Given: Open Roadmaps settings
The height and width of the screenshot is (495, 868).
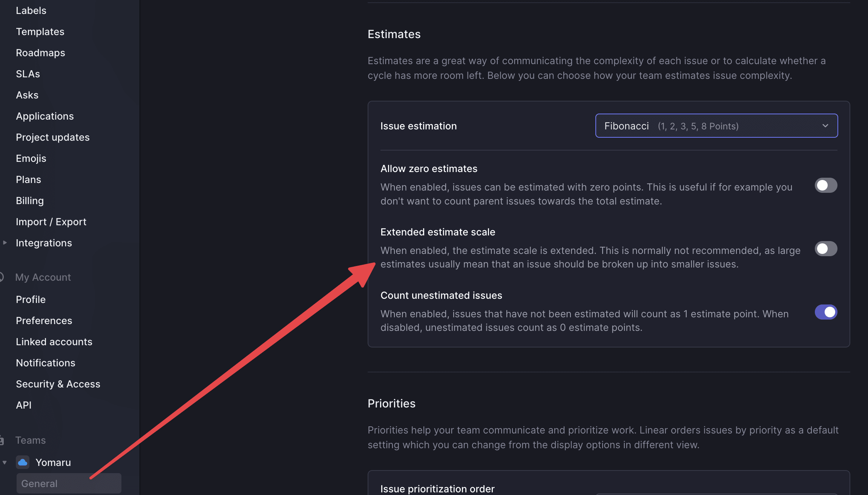Looking at the screenshot, I should 40,53.
